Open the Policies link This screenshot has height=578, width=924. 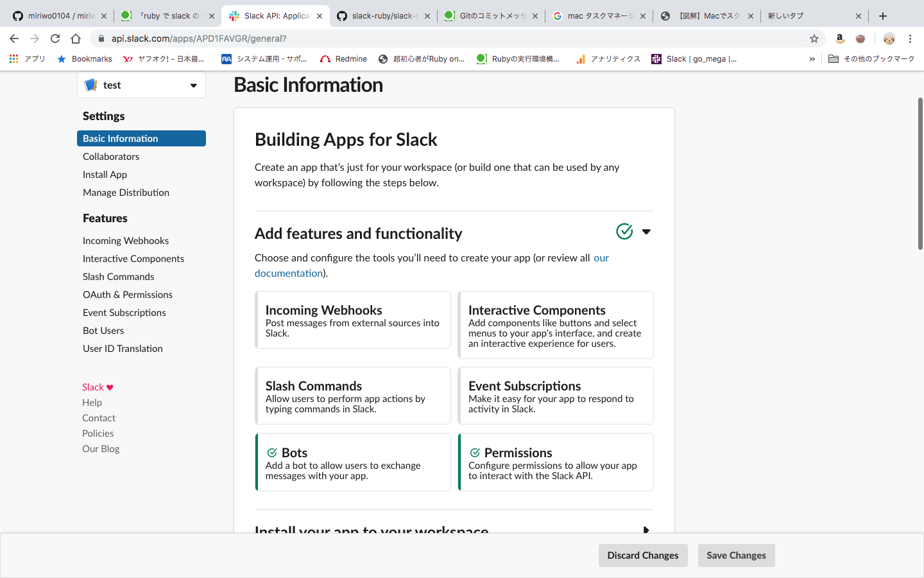[x=98, y=433]
